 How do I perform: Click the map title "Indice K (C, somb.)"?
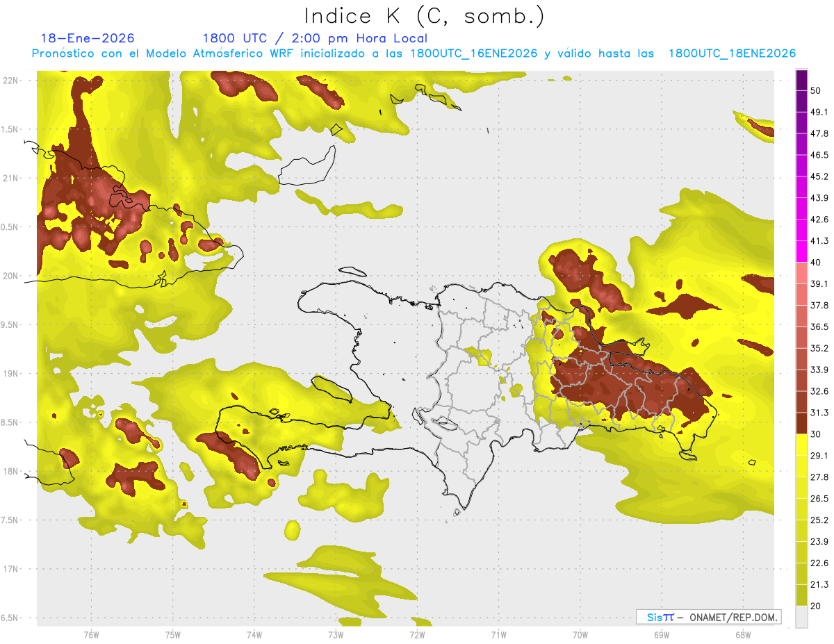425,17
